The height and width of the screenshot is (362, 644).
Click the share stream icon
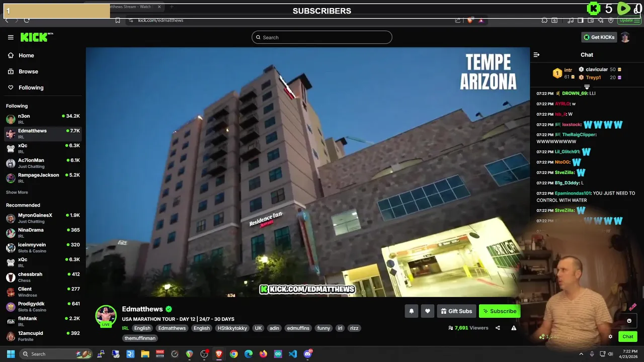(498, 328)
